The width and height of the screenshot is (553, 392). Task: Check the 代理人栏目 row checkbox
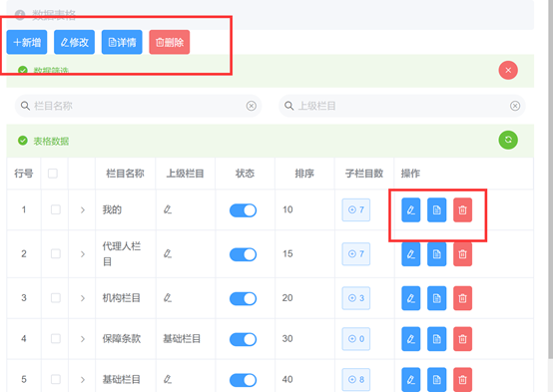click(56, 253)
